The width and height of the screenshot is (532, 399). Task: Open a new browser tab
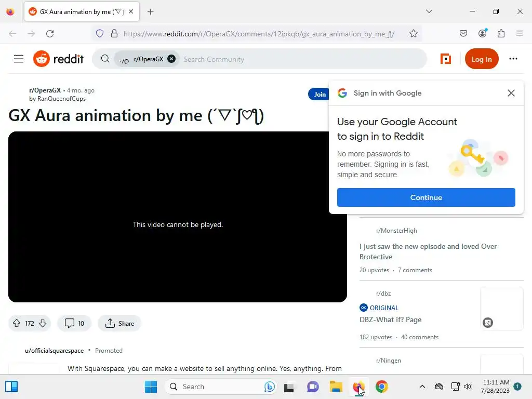150,12
